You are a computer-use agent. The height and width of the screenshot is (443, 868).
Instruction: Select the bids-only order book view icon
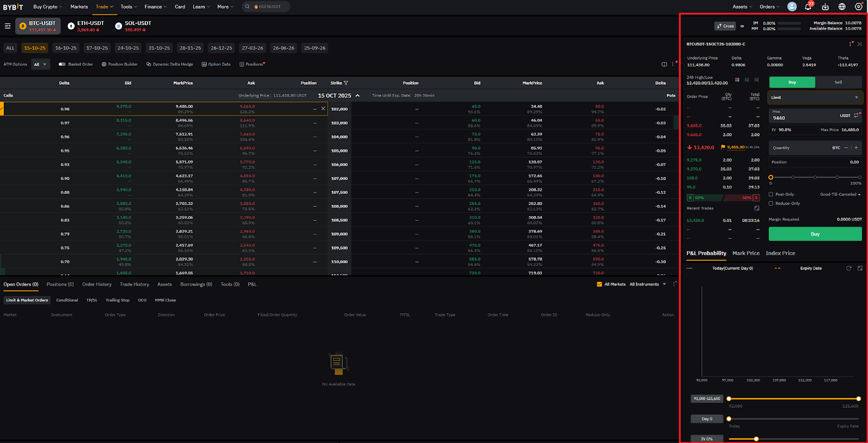(747, 80)
